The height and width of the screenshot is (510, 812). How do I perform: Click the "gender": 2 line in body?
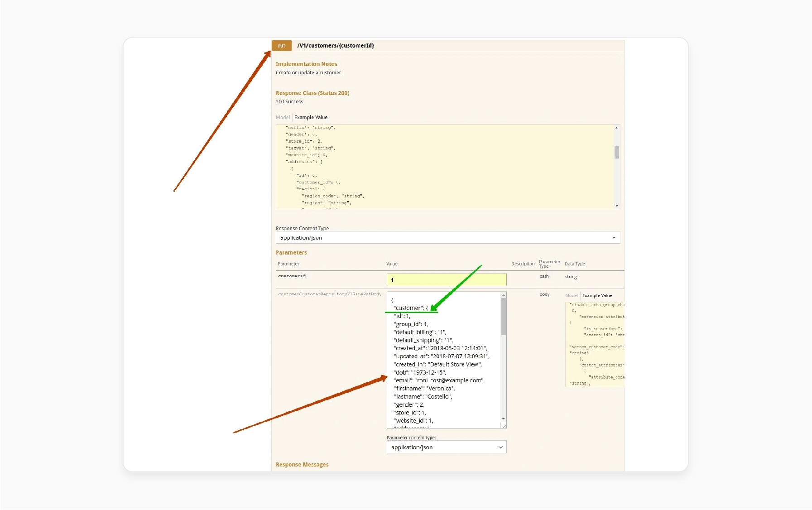tap(409, 405)
